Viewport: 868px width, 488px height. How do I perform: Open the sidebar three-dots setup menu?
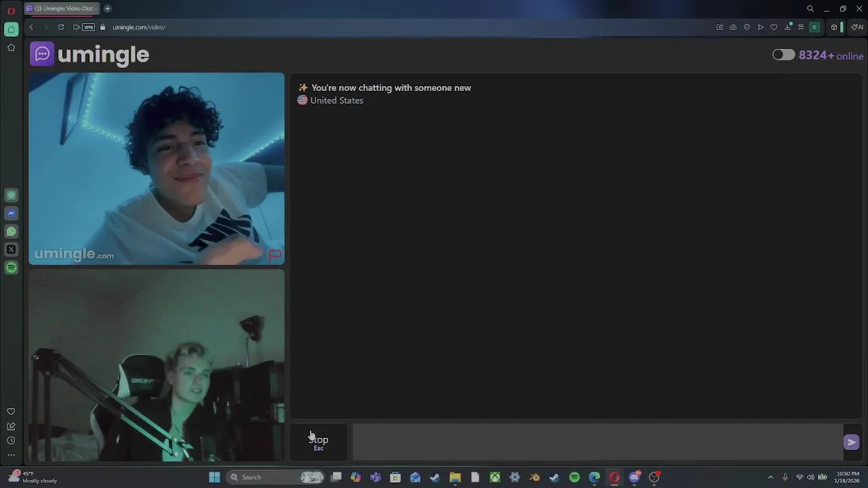click(x=11, y=455)
